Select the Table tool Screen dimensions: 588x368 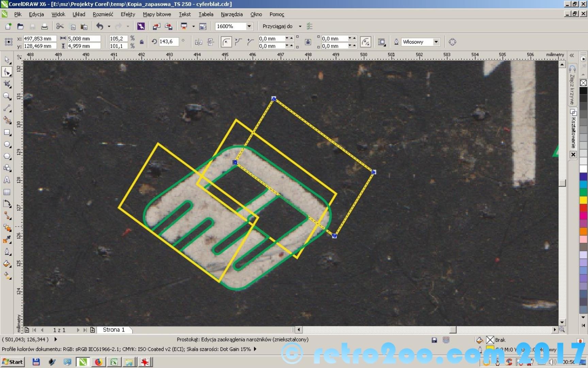click(7, 192)
